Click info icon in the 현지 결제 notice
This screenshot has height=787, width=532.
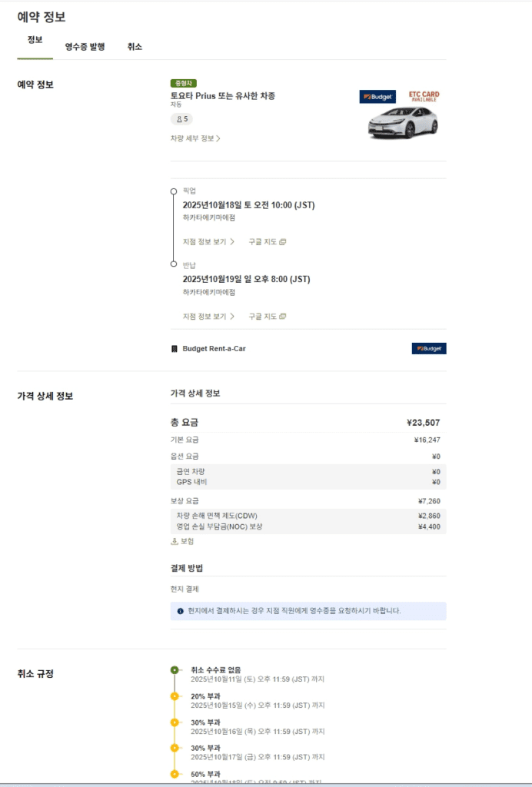[180, 611]
